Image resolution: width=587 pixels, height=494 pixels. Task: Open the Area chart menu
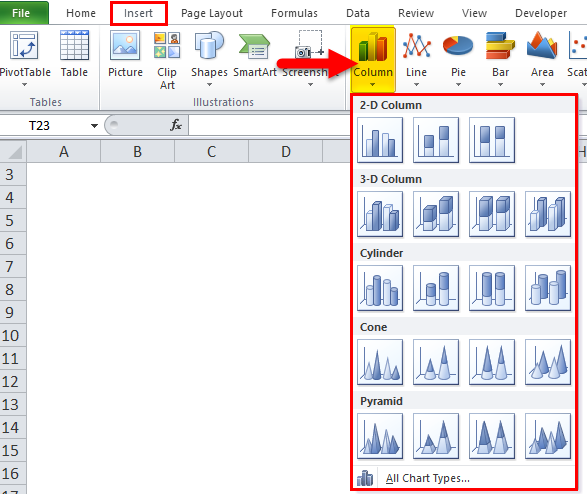[542, 58]
